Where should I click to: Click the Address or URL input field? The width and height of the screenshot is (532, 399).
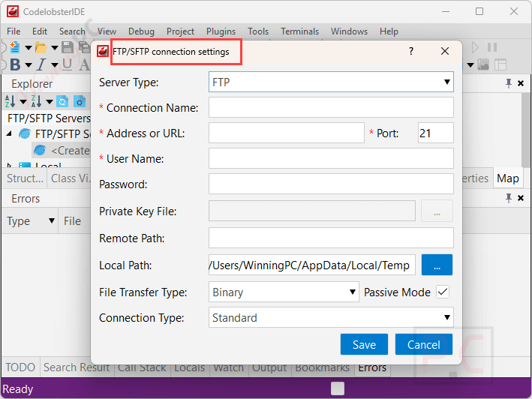287,133
